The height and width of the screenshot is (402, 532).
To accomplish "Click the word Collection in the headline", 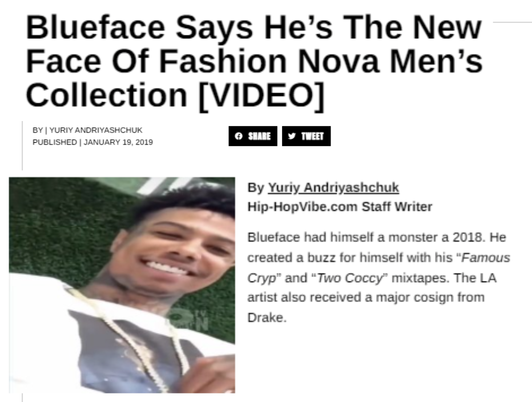I will tap(107, 95).
